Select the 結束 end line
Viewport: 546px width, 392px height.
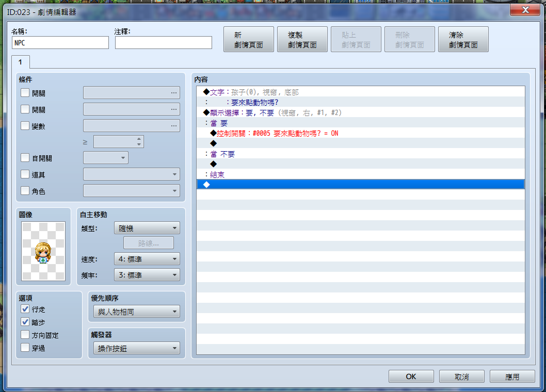click(360, 174)
